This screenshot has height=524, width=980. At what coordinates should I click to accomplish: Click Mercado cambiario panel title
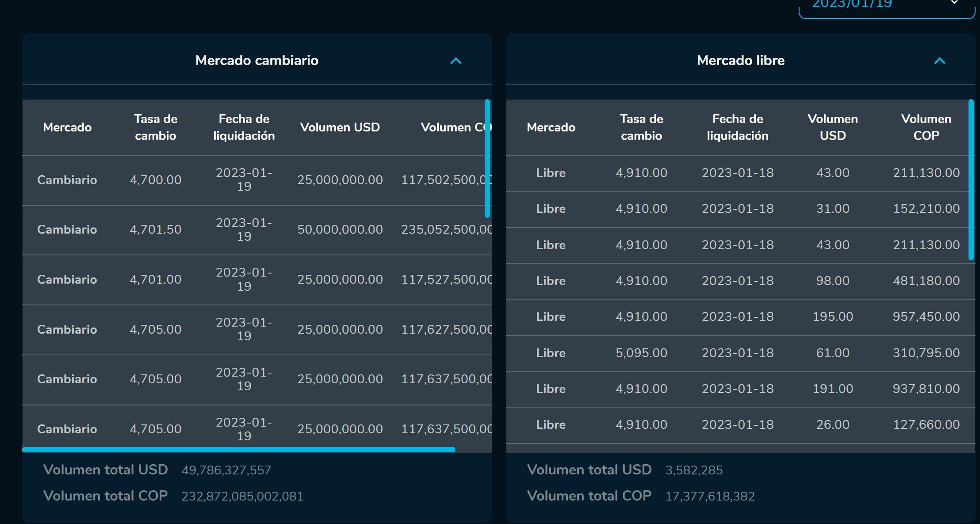[x=256, y=60]
